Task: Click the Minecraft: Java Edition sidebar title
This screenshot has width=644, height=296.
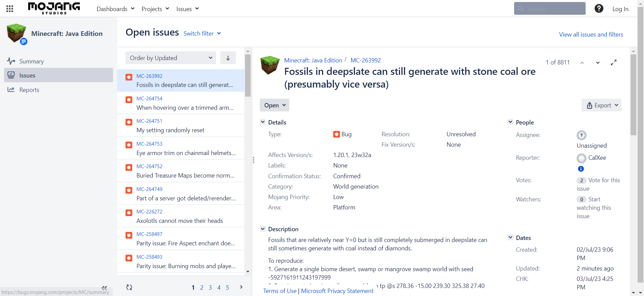Action: coord(67,34)
